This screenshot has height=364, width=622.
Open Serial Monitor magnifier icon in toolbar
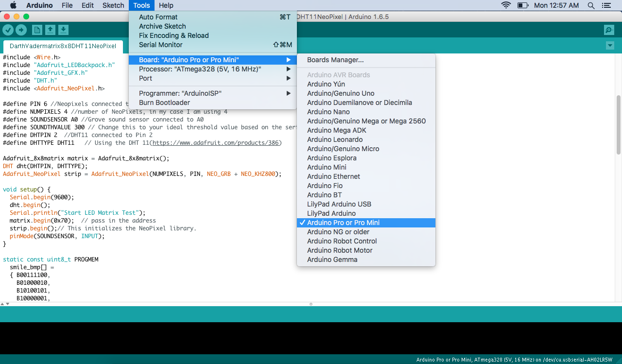pyautogui.click(x=609, y=30)
